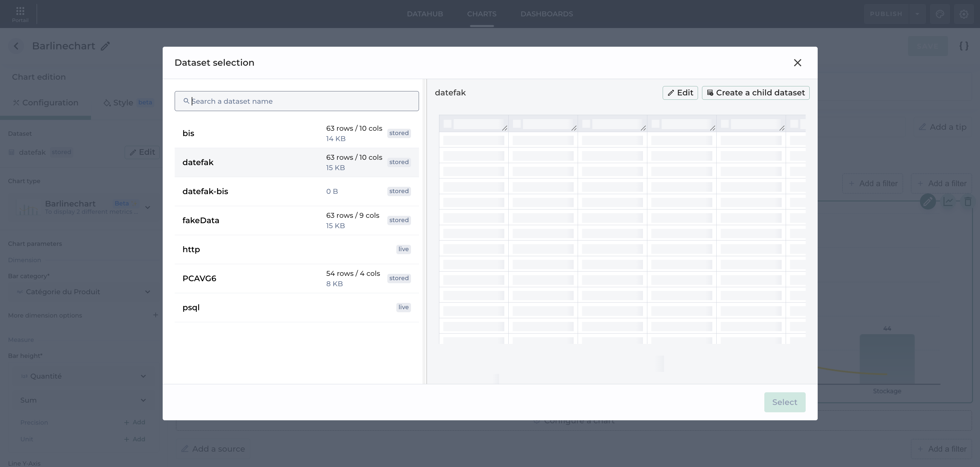Viewport: 980px width, 467px height.
Task: Click the live badge on http row
Action: point(403,249)
